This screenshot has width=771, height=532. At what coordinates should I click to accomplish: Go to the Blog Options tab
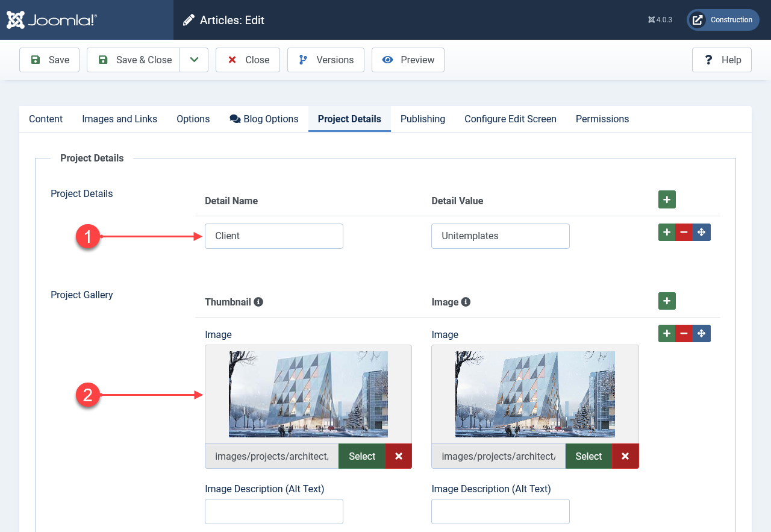click(x=264, y=119)
